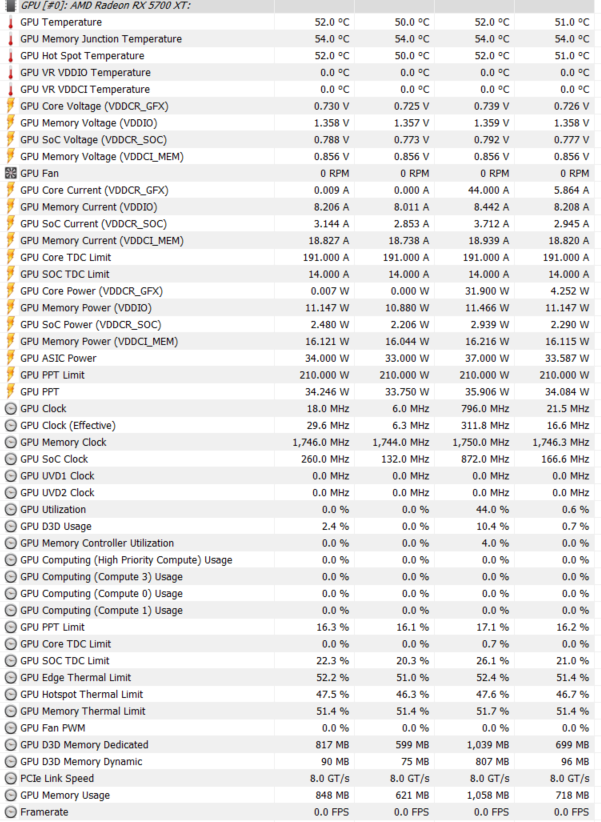The image size is (601, 822).
Task: Select the gauge icon next to GPU Memory Usage
Action: (10, 795)
